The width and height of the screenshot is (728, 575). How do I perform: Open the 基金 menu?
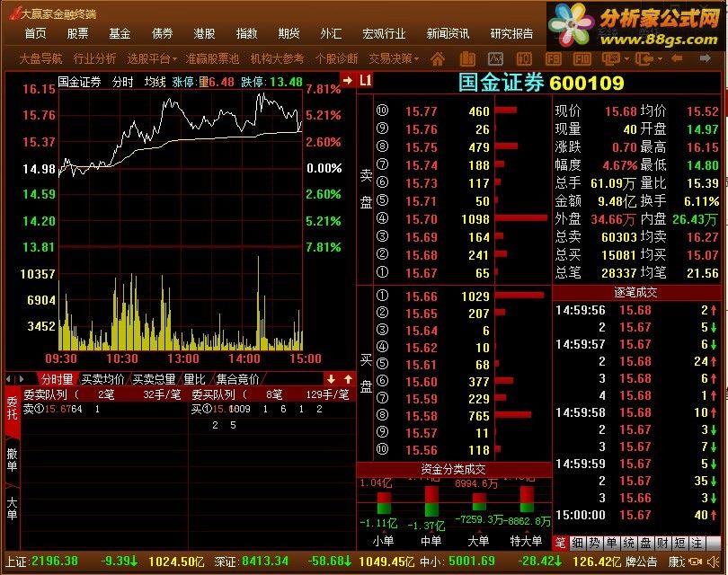pos(120,33)
